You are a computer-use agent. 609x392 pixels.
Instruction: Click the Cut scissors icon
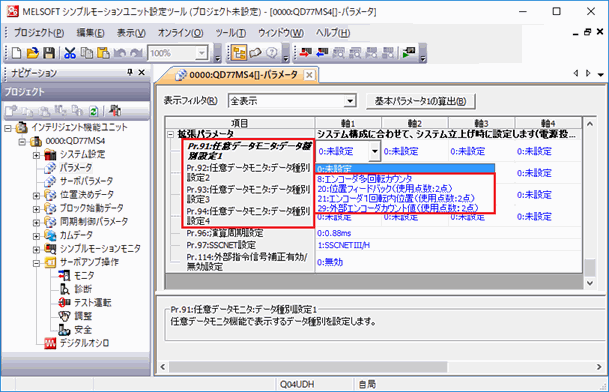70,53
